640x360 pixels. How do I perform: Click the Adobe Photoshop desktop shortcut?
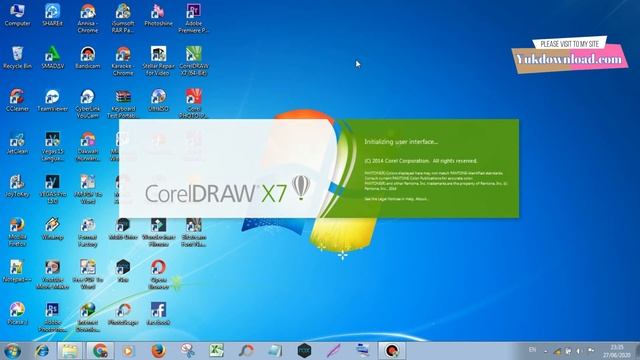coord(53,317)
